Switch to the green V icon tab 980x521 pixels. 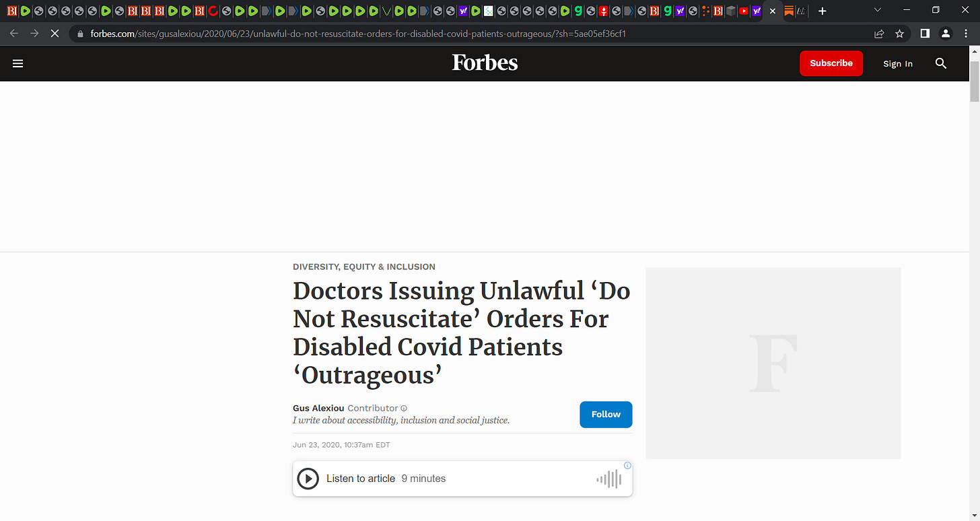pos(386,11)
